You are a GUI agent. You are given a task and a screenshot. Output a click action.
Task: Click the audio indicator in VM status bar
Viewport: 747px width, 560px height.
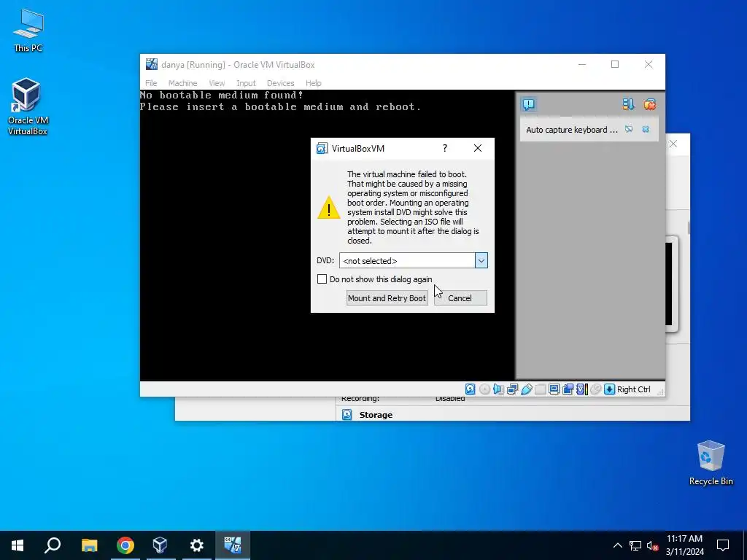[498, 389]
